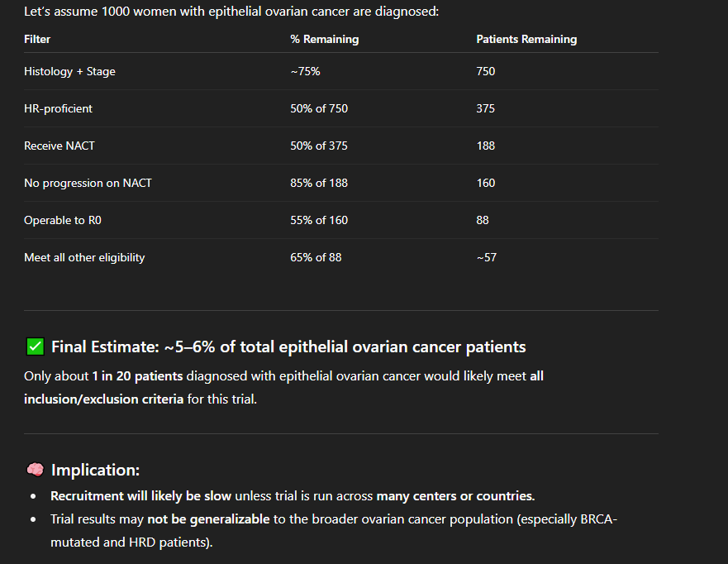The image size is (728, 564).
Task: Click the "Meet all other eligibility" cell
Action: (84, 258)
